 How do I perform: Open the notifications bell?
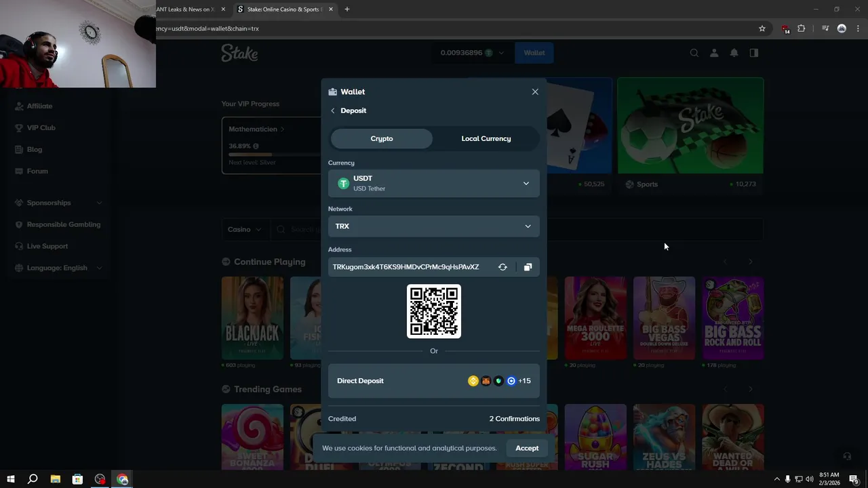coord(734,53)
